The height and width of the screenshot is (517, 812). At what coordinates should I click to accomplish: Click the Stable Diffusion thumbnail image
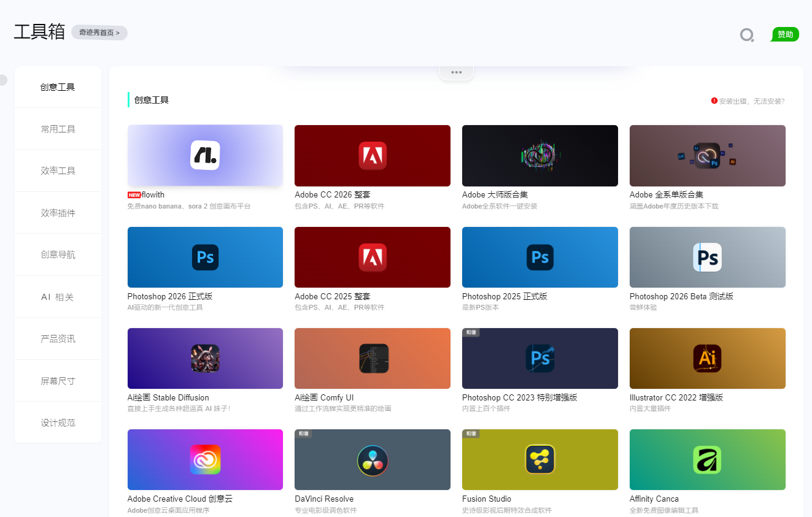tap(205, 358)
